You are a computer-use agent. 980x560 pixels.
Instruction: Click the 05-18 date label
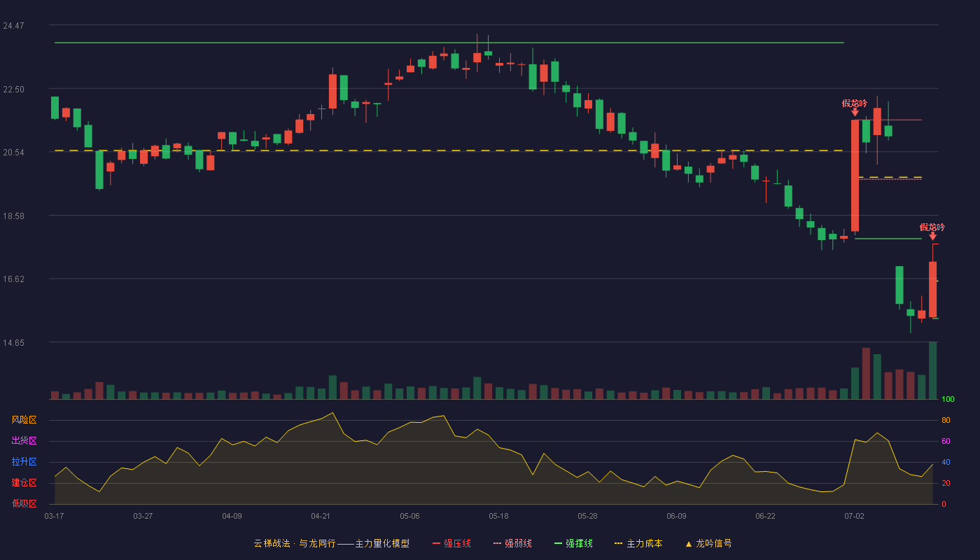pyautogui.click(x=498, y=516)
